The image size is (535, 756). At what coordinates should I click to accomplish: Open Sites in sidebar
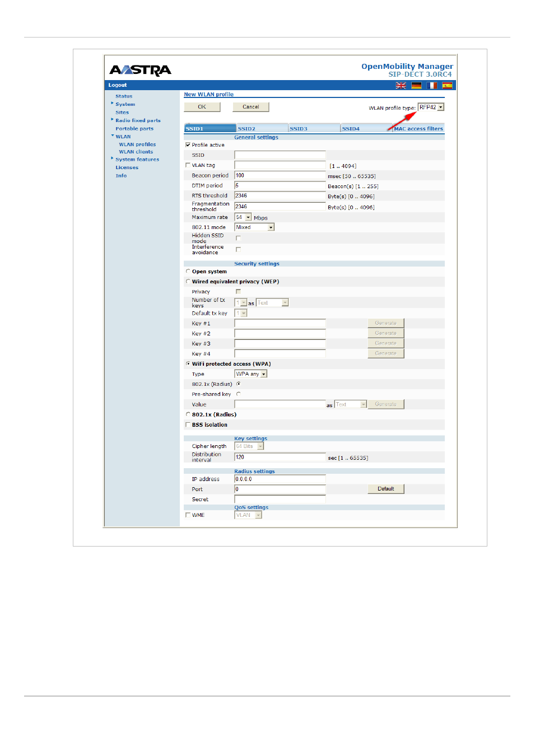click(x=122, y=113)
